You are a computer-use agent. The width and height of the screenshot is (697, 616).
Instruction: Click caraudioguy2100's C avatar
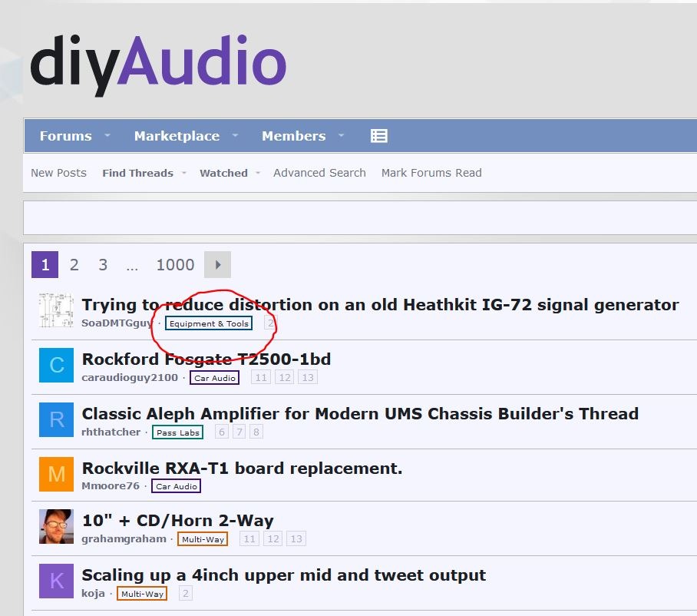(56, 365)
